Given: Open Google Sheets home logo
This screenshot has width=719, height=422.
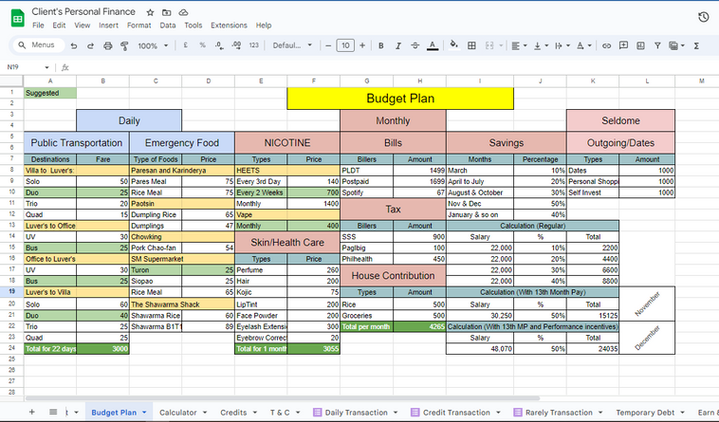Looking at the screenshot, I should tap(17, 18).
